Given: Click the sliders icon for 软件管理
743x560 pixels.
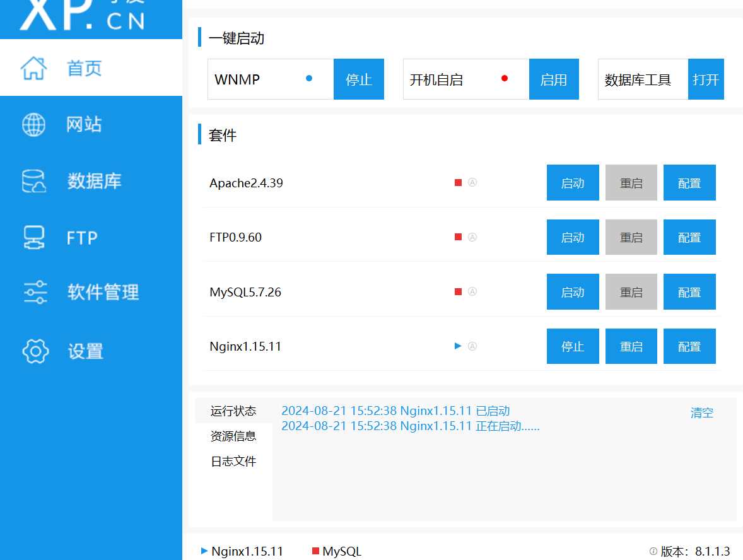Looking at the screenshot, I should [x=35, y=292].
